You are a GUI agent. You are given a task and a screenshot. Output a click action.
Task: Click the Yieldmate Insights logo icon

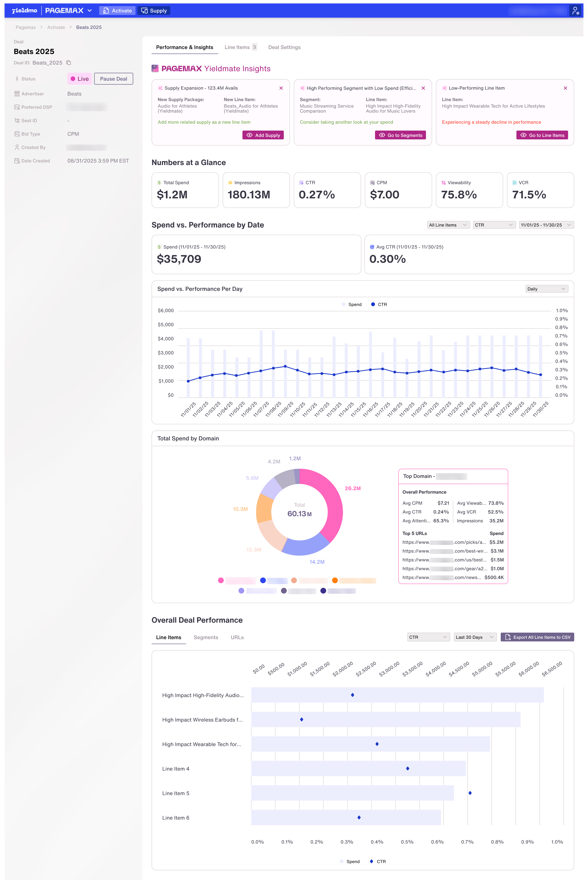[x=155, y=68]
